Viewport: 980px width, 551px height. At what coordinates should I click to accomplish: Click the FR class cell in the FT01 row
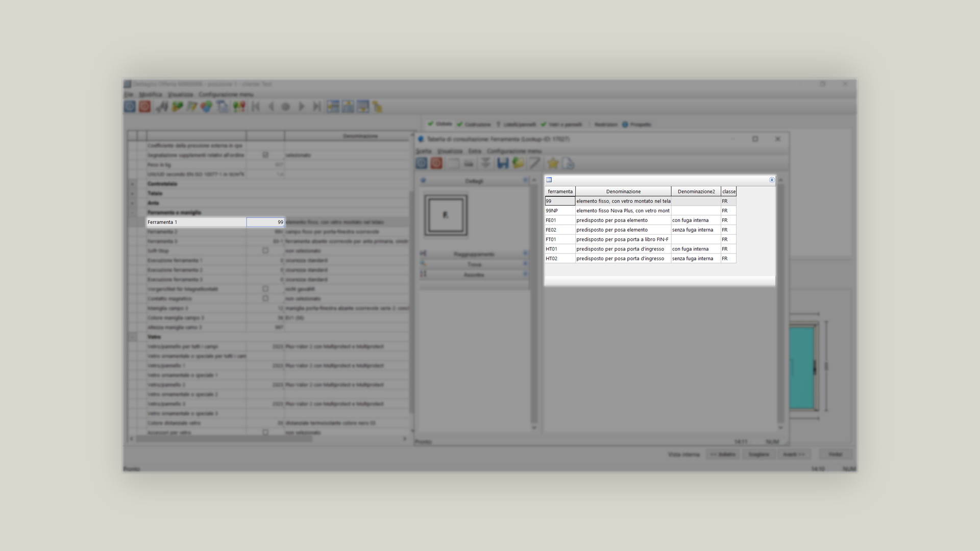pos(729,239)
